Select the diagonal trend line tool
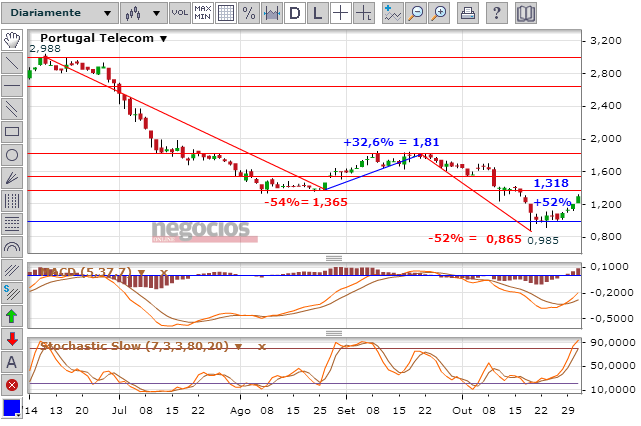The image size is (641, 426). (x=12, y=63)
